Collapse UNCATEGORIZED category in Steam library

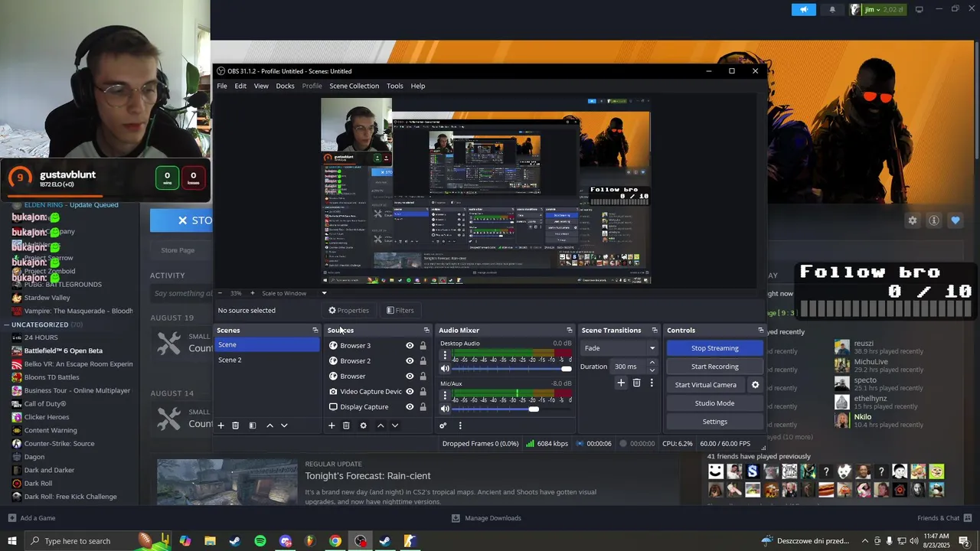pos(6,324)
